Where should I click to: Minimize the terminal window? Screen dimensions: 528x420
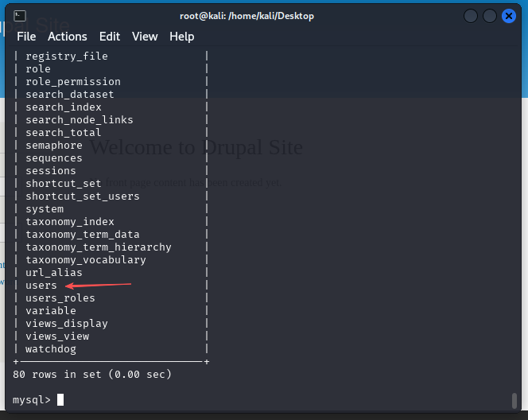[471, 16]
